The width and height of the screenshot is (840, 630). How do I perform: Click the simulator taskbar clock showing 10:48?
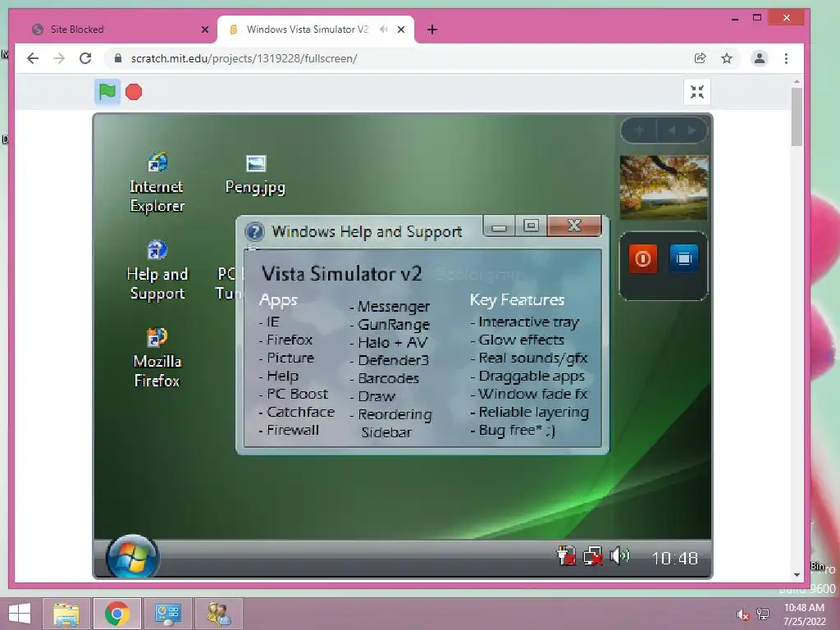(675, 558)
